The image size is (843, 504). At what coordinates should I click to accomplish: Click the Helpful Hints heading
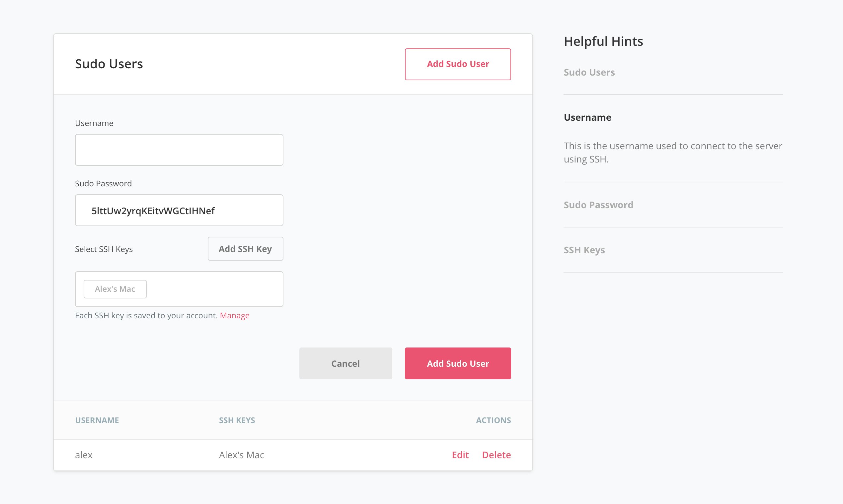[603, 41]
